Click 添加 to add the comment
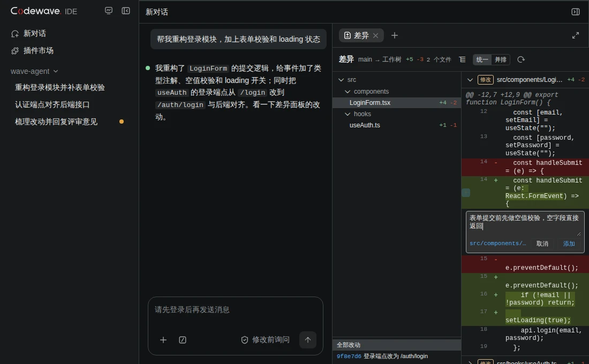 pyautogui.click(x=569, y=244)
